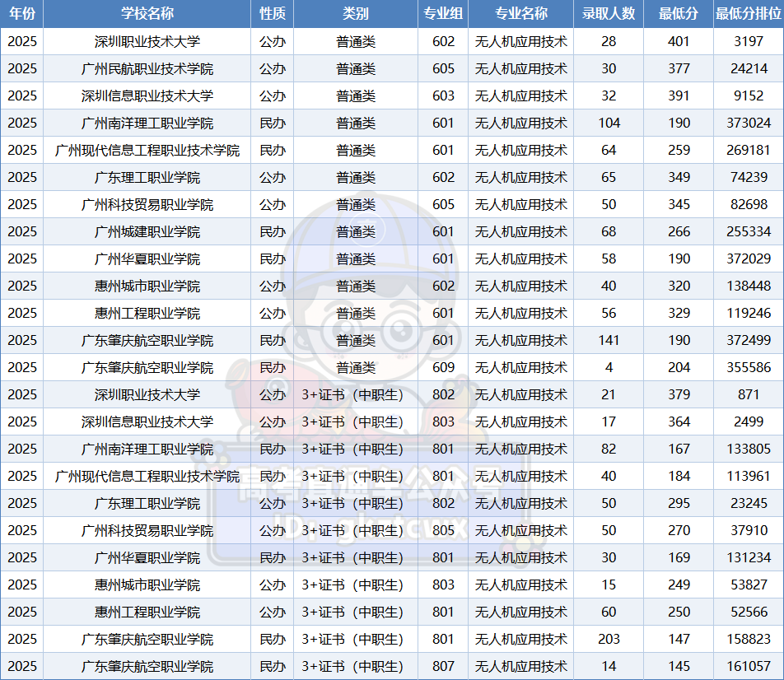This screenshot has height=680, width=784.
Task: Click the 年份 column header
Action: 22,14
